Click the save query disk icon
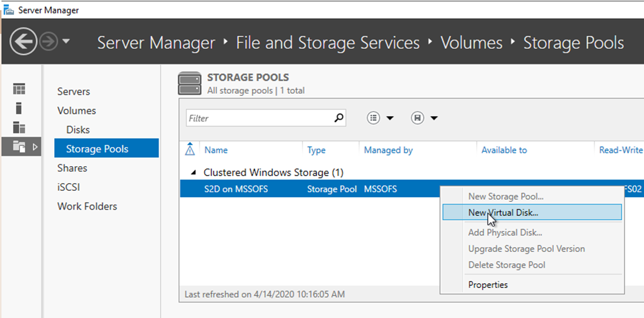Screen dimensions: 644x318 pos(417,118)
